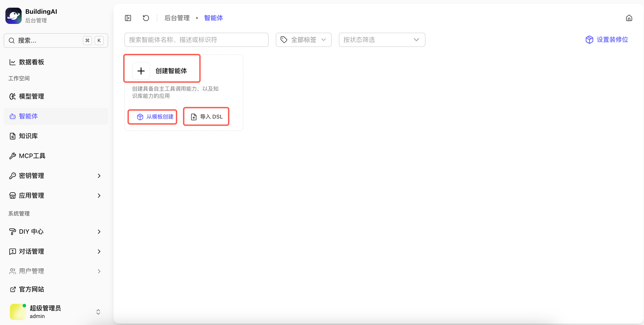
Task: Go to home via house icon
Action: 629,18
